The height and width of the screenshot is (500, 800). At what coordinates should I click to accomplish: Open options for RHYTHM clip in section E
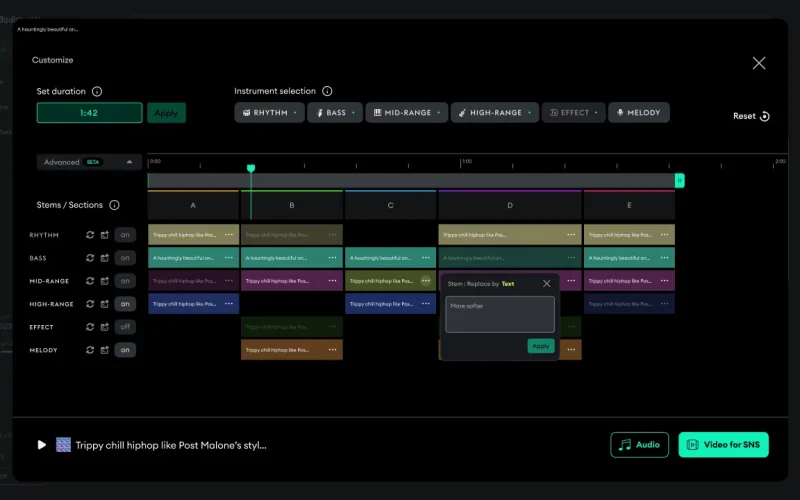[x=664, y=235]
